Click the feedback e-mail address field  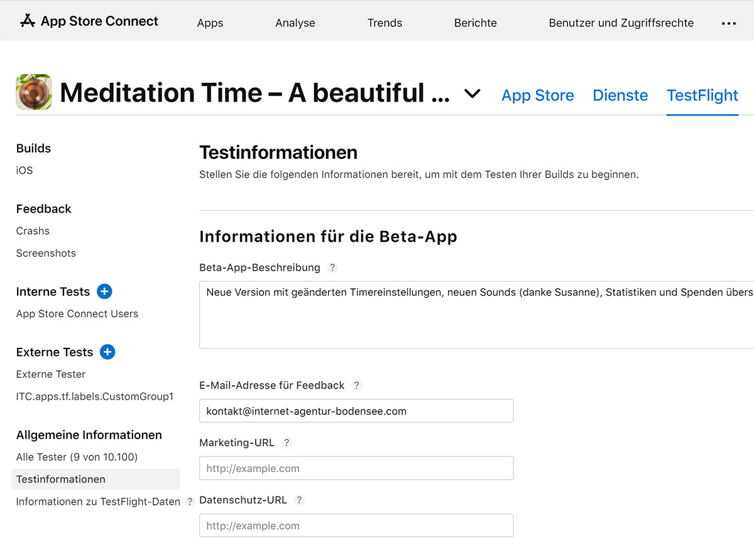(x=356, y=411)
